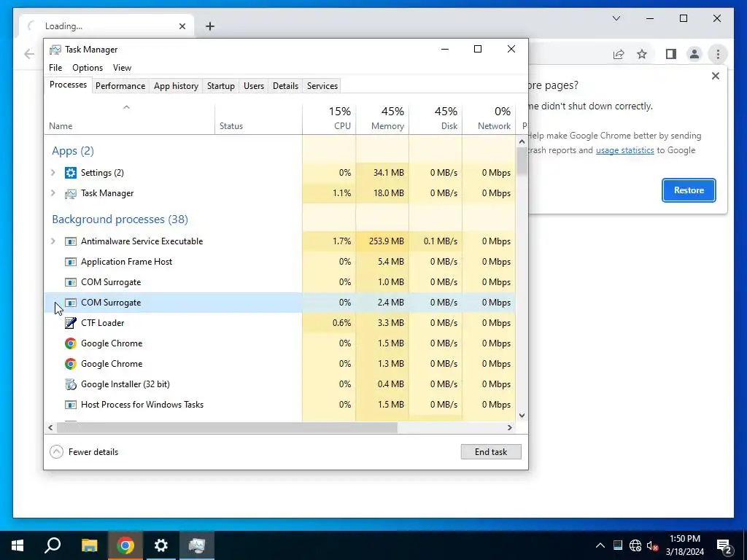Open Chrome's tab search dropdown arrow
747x560 pixels.
pyautogui.click(x=616, y=18)
